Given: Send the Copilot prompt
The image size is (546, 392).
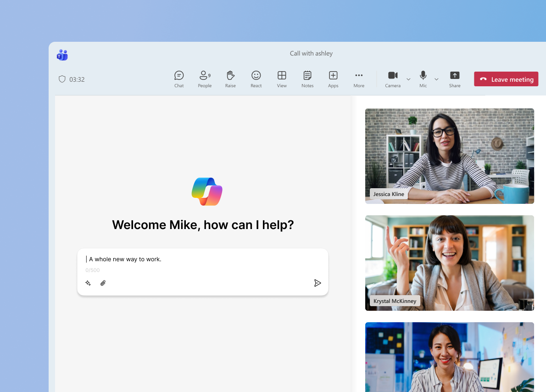Looking at the screenshot, I should (317, 283).
